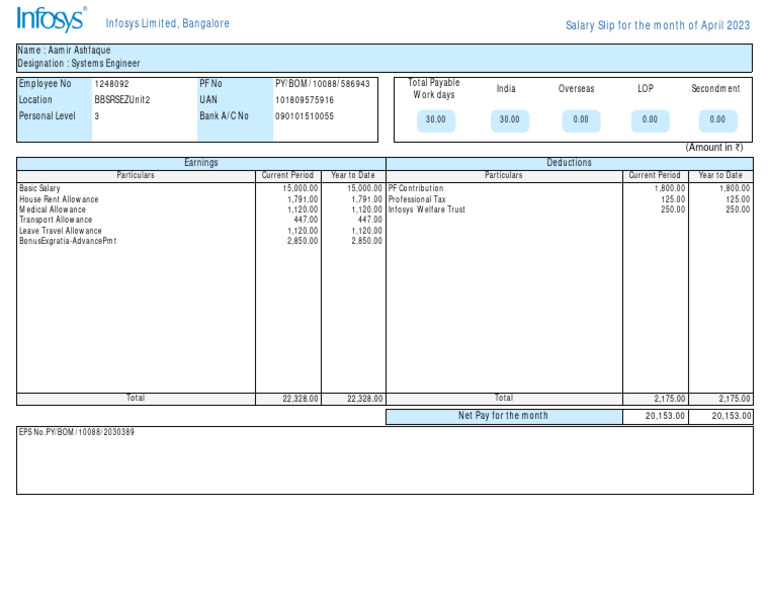The image size is (768, 594).
Task: Click the 0.00 value under LOP
Action: click(x=650, y=120)
